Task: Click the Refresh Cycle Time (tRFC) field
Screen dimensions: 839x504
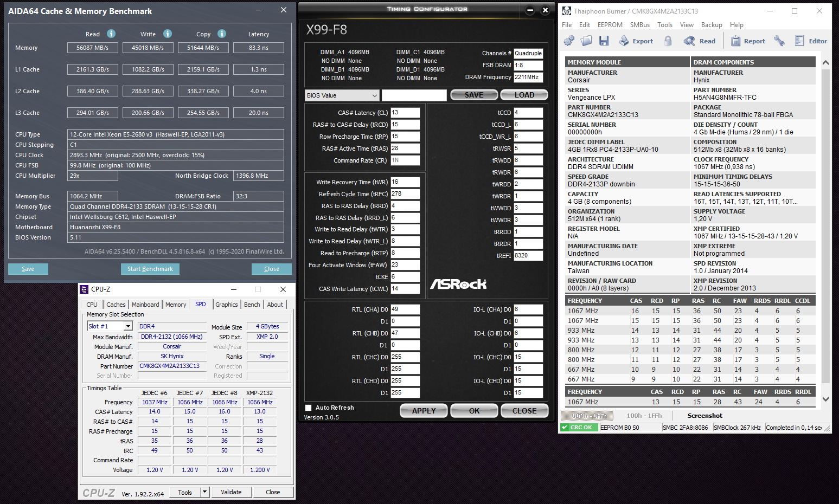Action: point(405,194)
